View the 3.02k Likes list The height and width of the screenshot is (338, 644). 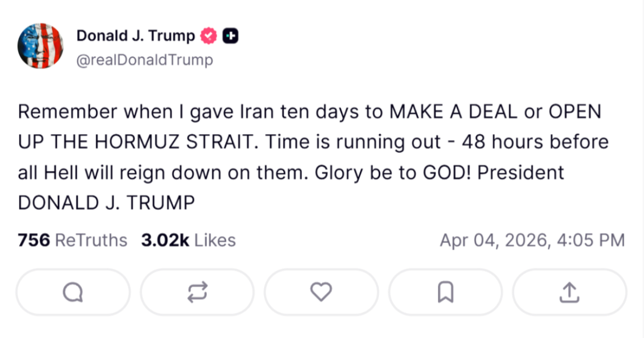point(188,240)
